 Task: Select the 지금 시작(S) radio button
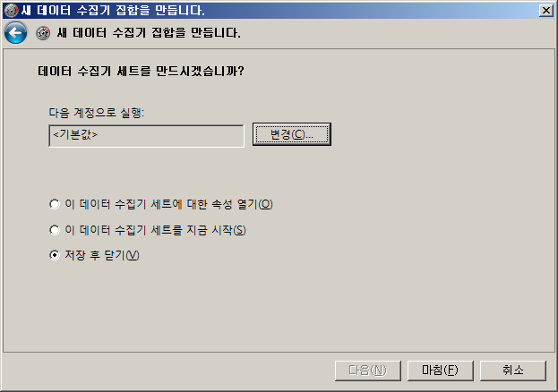55,230
